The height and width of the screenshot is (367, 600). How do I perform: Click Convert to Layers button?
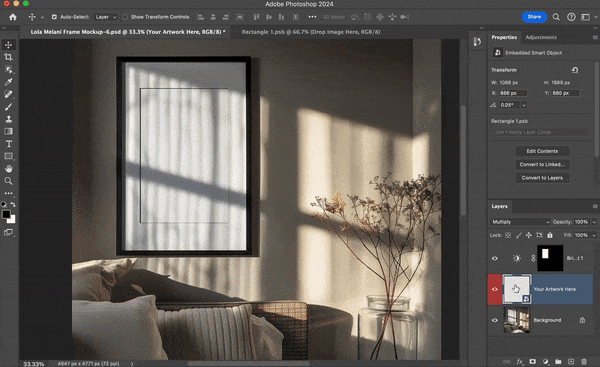[x=542, y=178]
